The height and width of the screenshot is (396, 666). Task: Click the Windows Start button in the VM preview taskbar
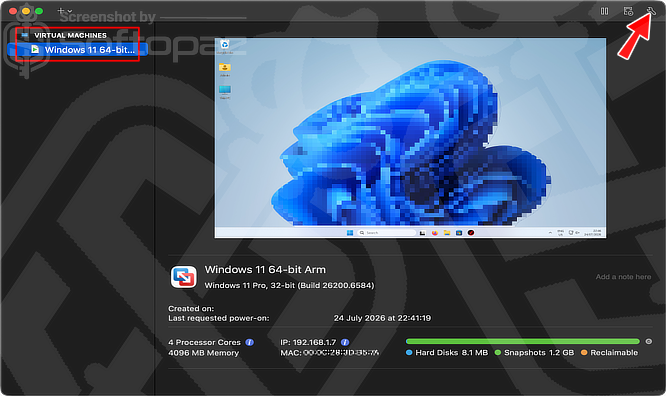point(350,232)
